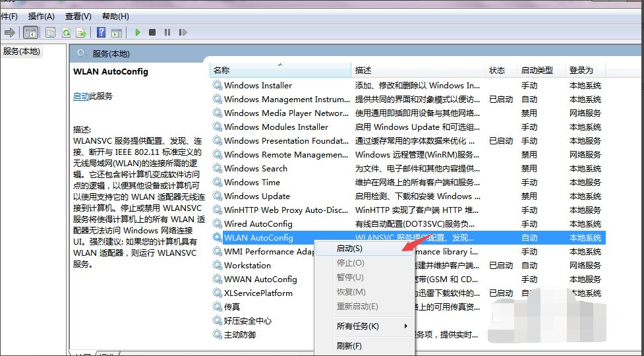Click the Restart Service toolbar icon

tap(181, 32)
